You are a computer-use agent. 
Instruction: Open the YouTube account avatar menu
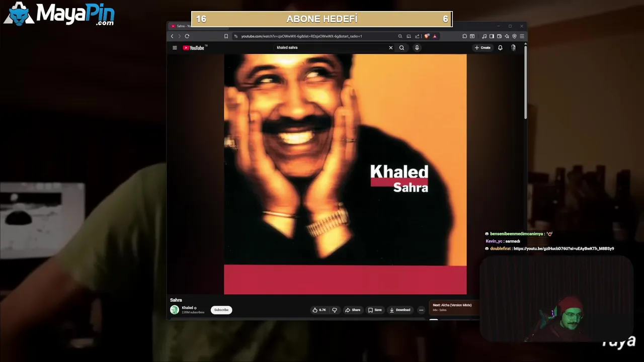pos(513,48)
